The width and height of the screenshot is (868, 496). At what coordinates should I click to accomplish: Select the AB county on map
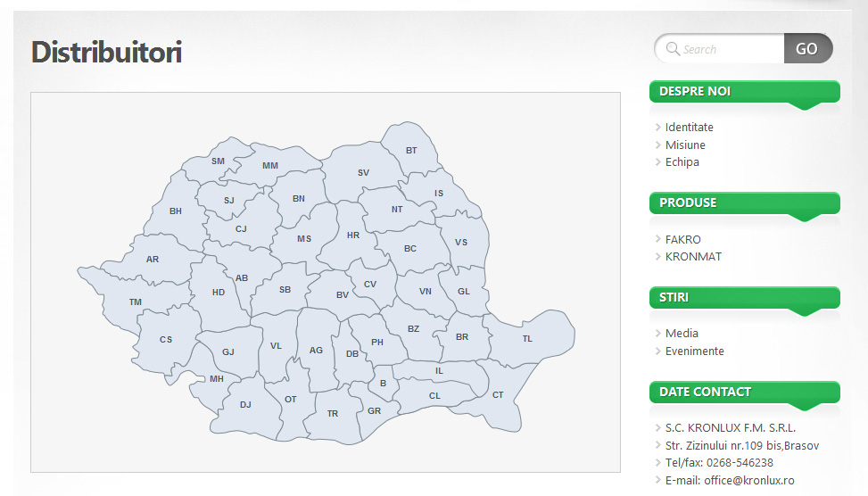pyautogui.click(x=242, y=278)
